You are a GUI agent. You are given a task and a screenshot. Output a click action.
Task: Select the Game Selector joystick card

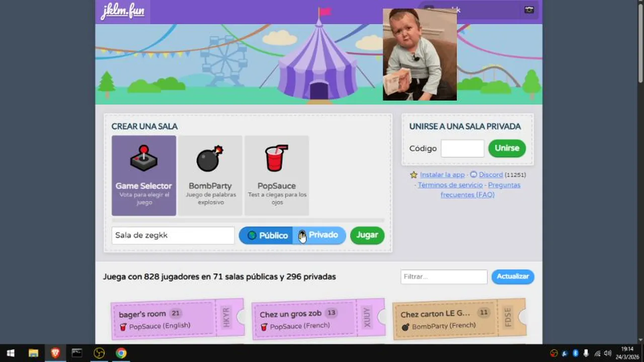pyautogui.click(x=144, y=175)
